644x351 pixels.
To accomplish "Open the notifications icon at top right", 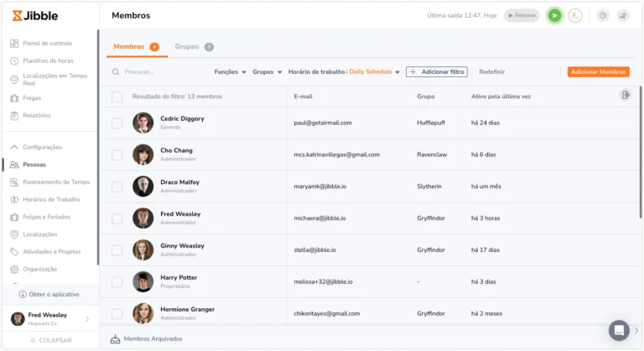I will click(623, 16).
